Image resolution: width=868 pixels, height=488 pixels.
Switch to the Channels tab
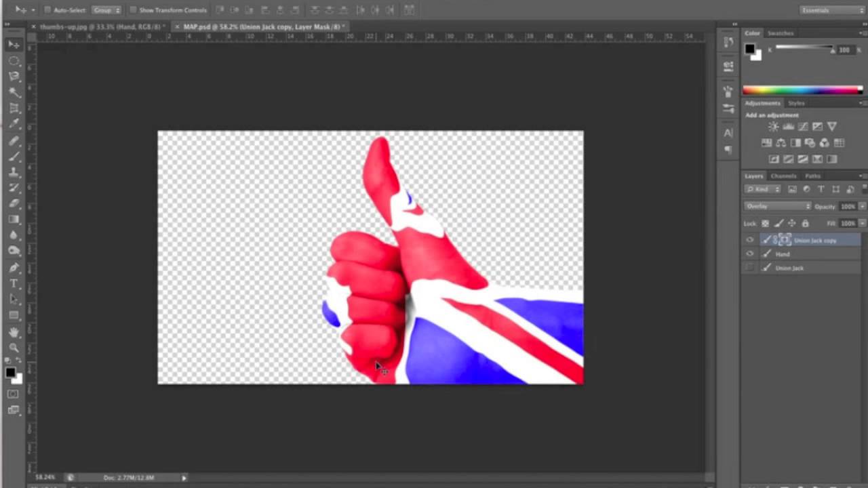click(784, 176)
